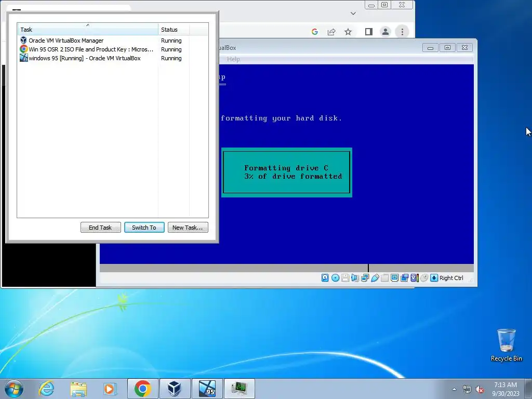This screenshot has width=532, height=399.
Task: Open the network adapter indicator in VirtualBox
Action: (365, 278)
